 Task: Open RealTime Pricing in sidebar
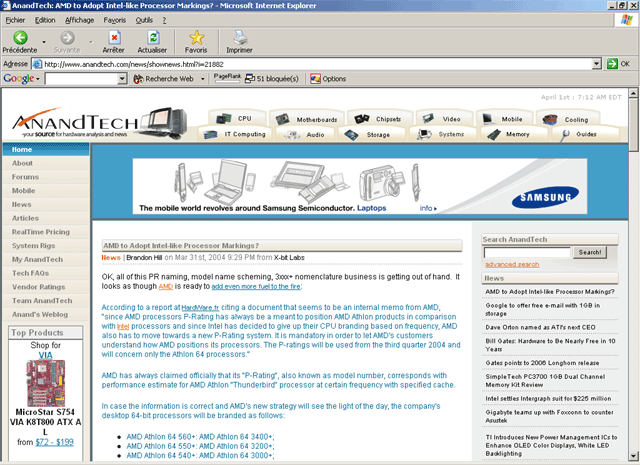pyautogui.click(x=41, y=232)
